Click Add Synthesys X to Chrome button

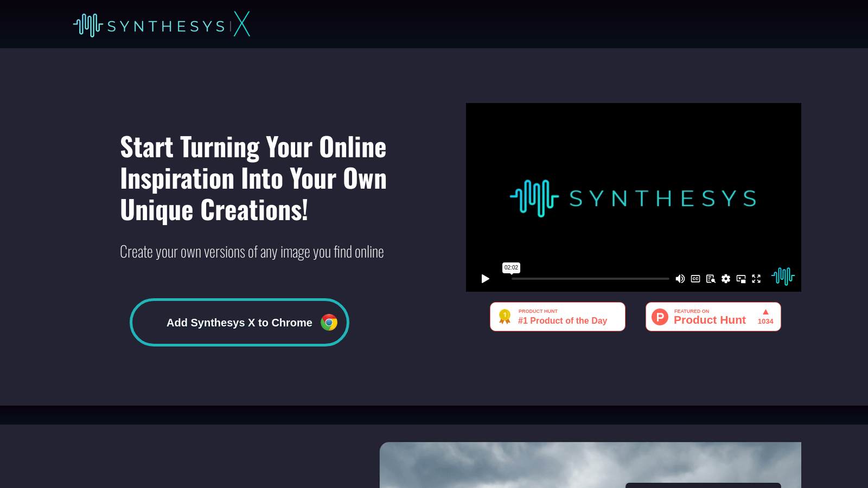click(x=239, y=322)
